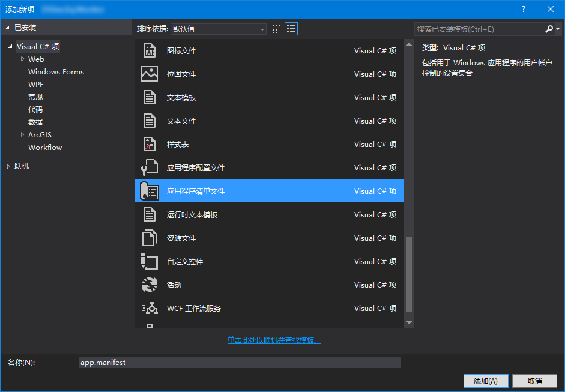
Task: Pick the 活动 workflow activity icon
Action: click(x=150, y=285)
